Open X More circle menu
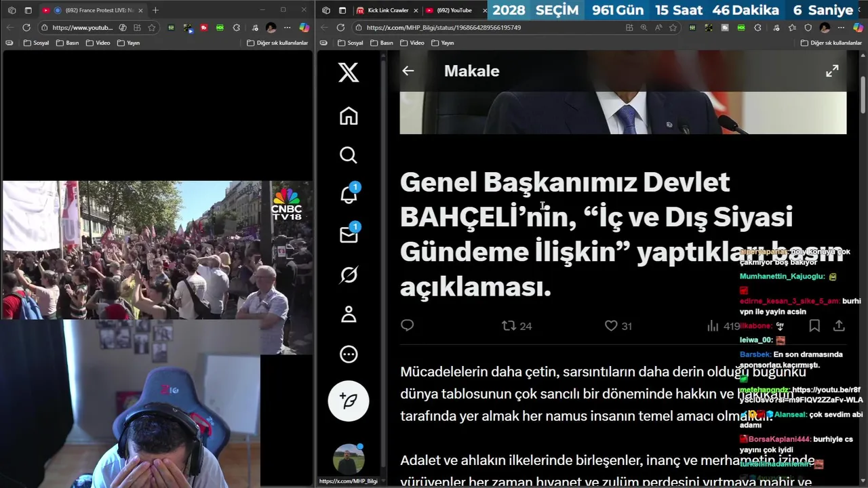 click(349, 354)
